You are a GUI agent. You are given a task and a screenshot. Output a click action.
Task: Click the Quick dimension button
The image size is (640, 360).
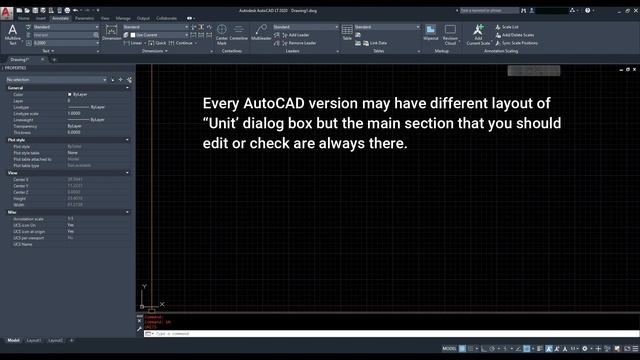click(157, 43)
